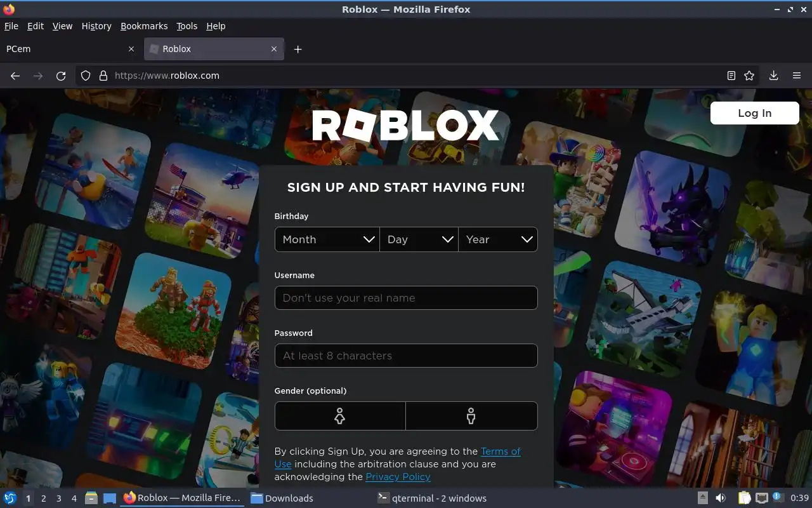
Task: Open the Firefox downloads panel
Action: coord(773,76)
